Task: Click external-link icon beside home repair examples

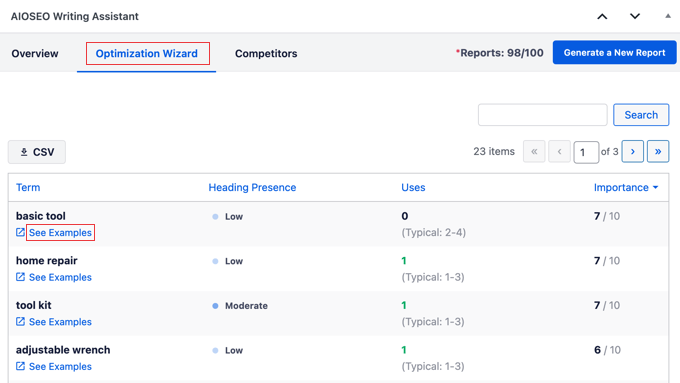Action: pyautogui.click(x=20, y=277)
